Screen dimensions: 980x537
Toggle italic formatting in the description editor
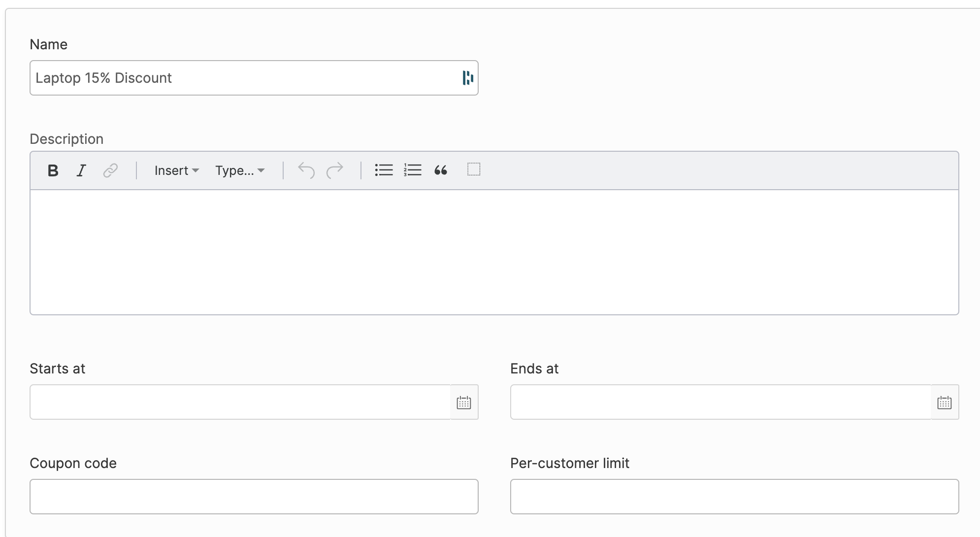point(80,170)
